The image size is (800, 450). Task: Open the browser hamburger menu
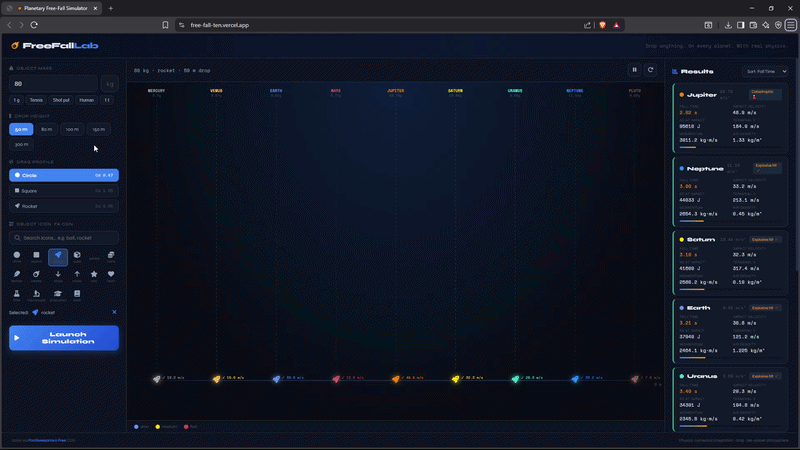click(x=791, y=25)
